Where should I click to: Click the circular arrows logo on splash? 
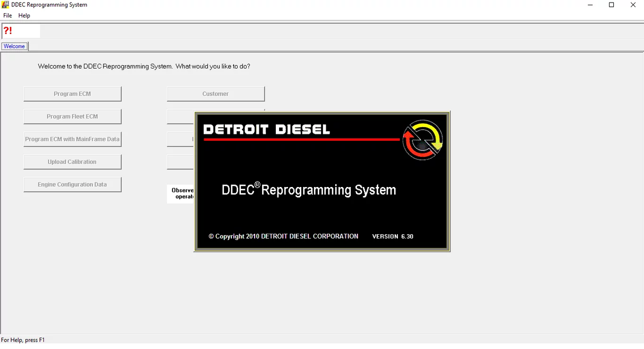coord(422,140)
